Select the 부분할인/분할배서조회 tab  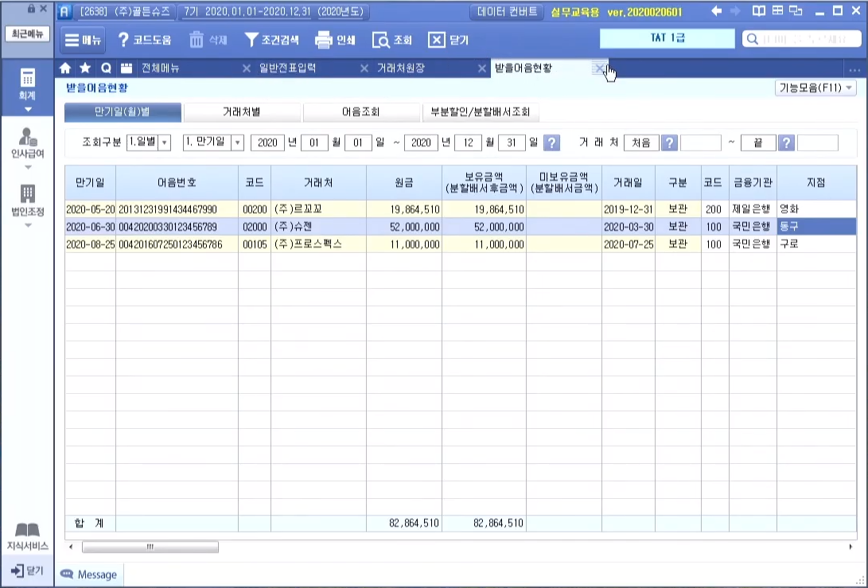[x=480, y=112]
